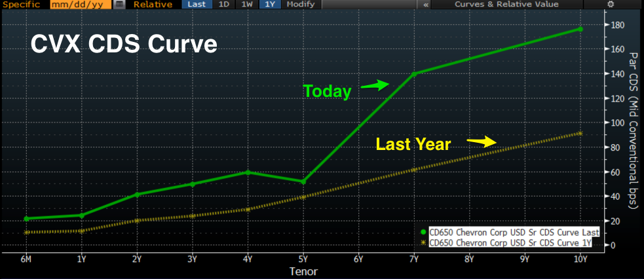Click the green 3Y data point

[x=192, y=184]
